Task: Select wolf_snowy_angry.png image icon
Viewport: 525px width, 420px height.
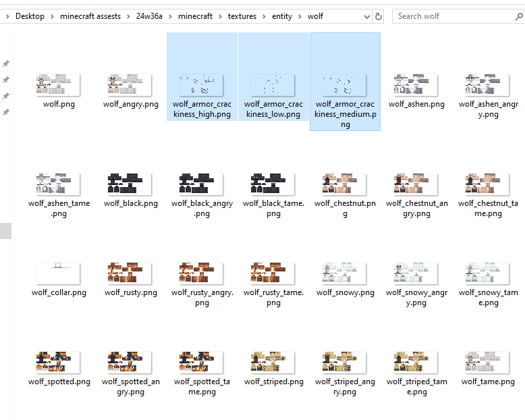Action: pos(416,273)
